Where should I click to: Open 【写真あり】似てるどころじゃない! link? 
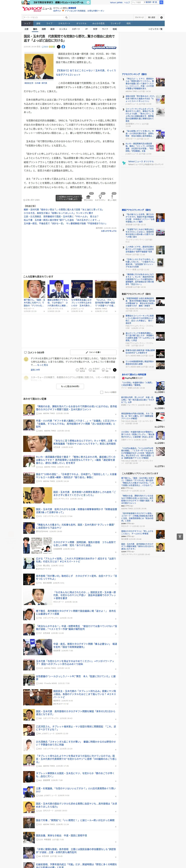[x=86, y=73]
